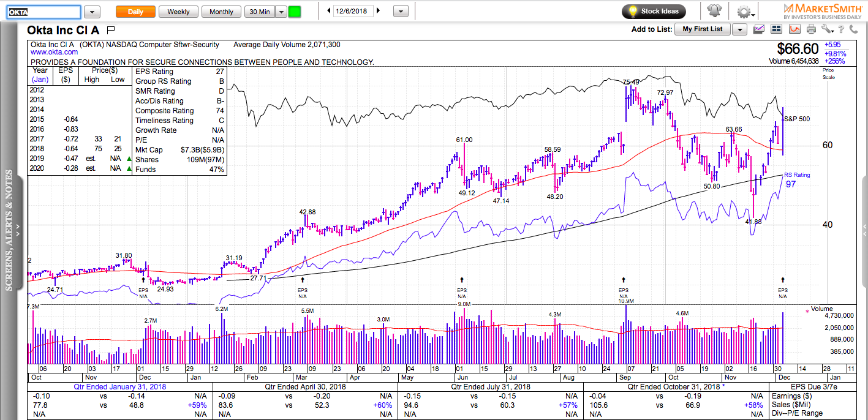Click the Qtr Ended July 31, 2018 header
This screenshot has width=868, height=420.
click(x=490, y=387)
